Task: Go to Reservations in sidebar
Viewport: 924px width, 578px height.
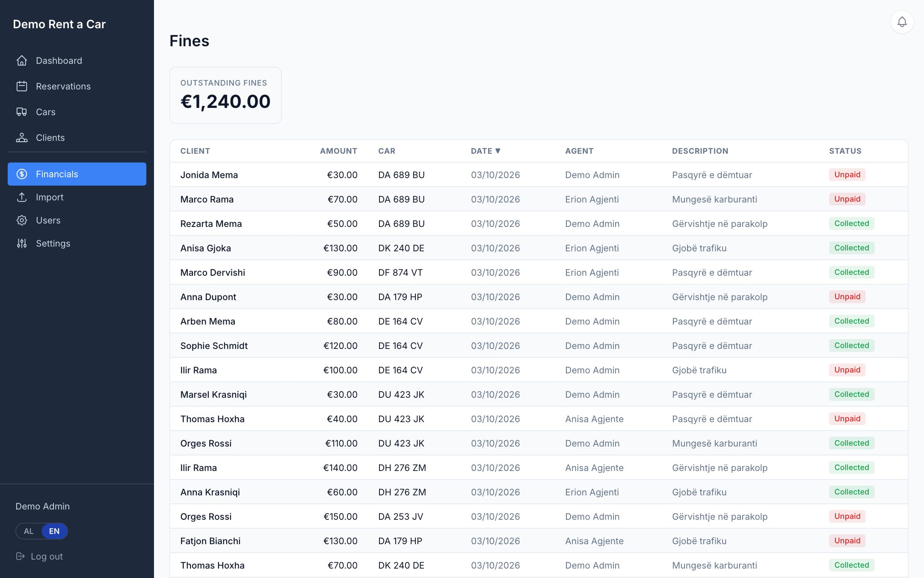Action: click(77, 86)
